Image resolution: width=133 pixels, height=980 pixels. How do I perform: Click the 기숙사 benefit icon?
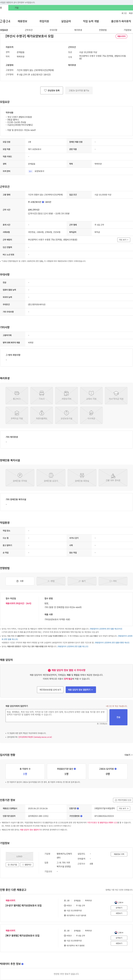click(x=42, y=396)
